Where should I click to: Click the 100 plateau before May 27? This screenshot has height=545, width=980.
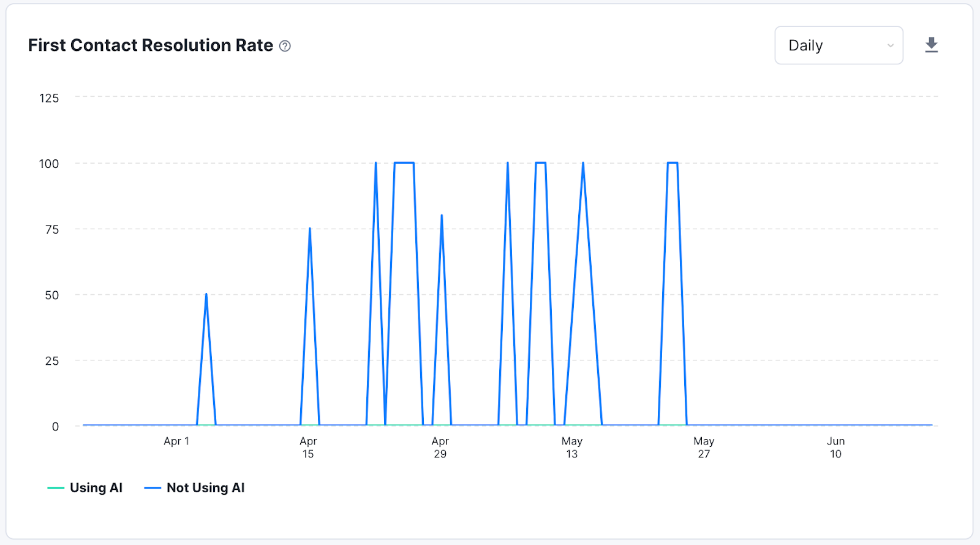point(673,163)
